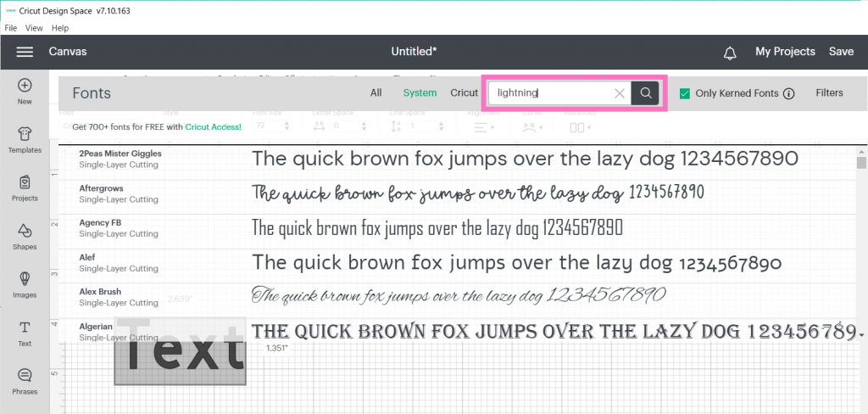Open the Filters dropdown
Image resolution: width=868 pixels, height=414 pixels.
(x=829, y=93)
